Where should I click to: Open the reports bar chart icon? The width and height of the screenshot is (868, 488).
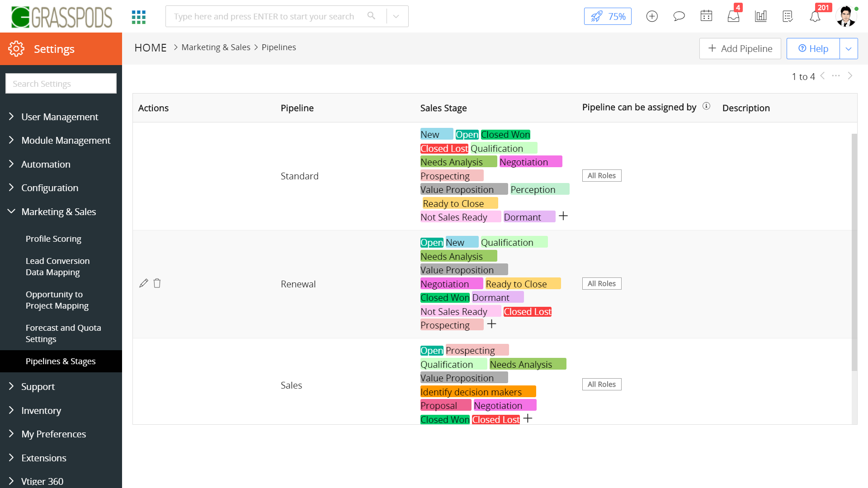point(761,17)
